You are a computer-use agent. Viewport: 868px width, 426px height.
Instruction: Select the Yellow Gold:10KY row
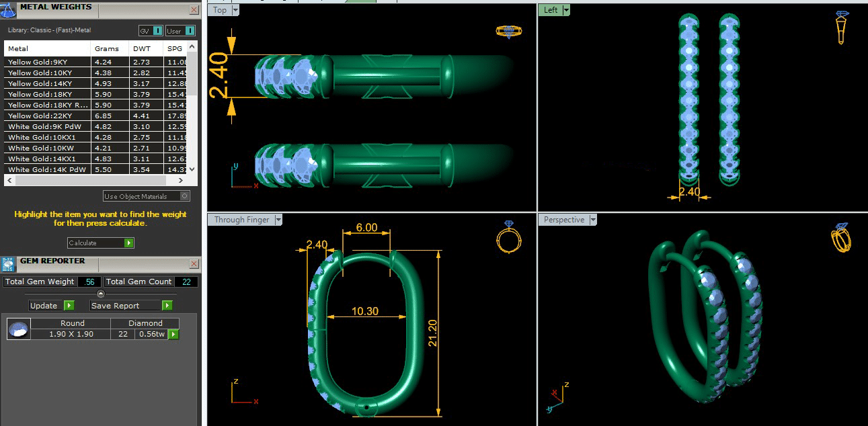(x=95, y=73)
